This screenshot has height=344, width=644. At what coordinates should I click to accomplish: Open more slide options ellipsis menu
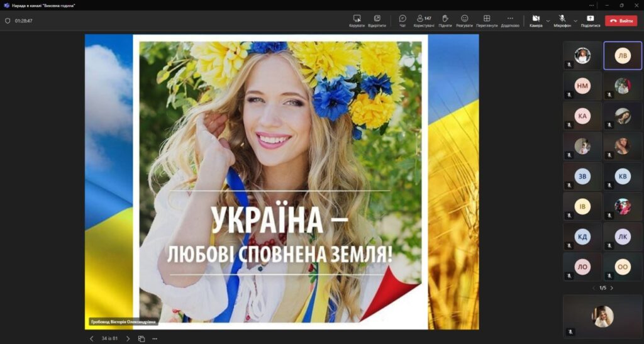click(155, 338)
